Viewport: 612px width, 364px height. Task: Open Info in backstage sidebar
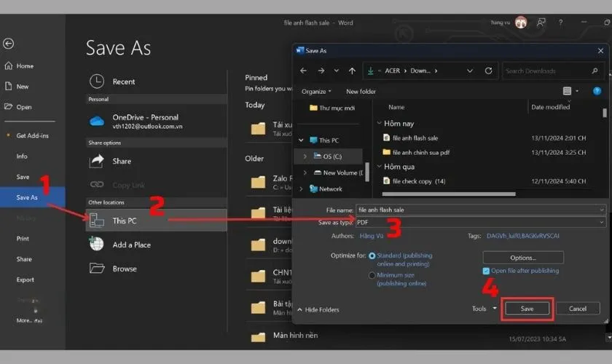[x=22, y=156]
